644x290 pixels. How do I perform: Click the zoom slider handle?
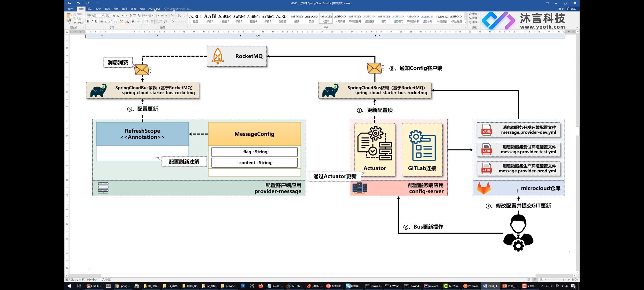[x=563, y=280]
